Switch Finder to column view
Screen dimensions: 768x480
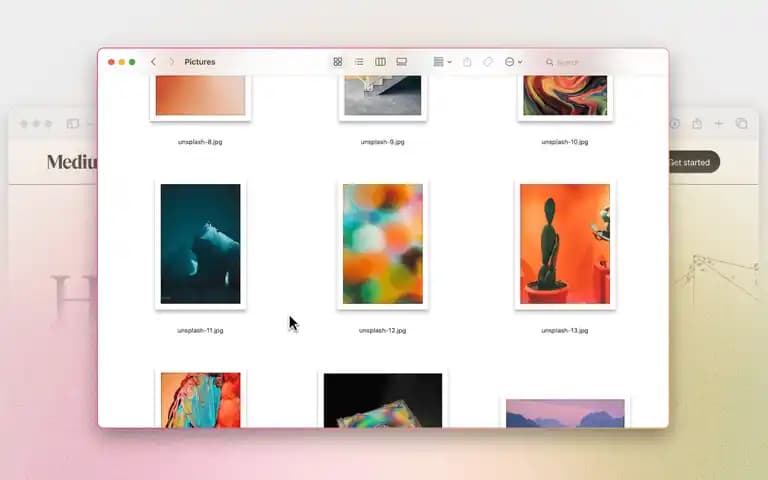click(380, 62)
